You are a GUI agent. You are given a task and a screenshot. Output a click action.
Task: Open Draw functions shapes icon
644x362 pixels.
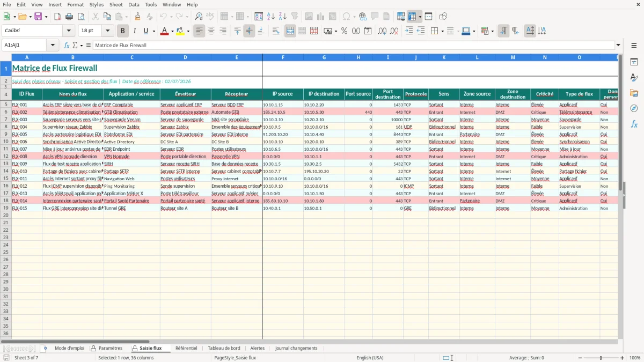click(443, 17)
